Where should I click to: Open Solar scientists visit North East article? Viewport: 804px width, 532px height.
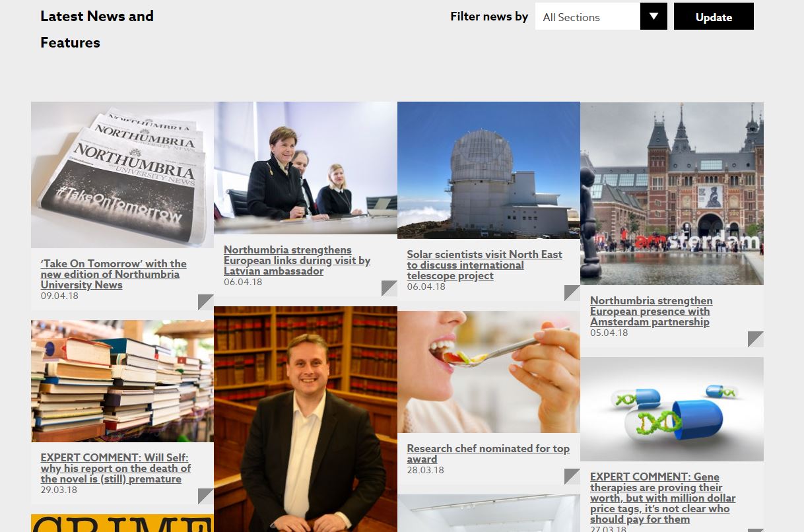coord(485,265)
